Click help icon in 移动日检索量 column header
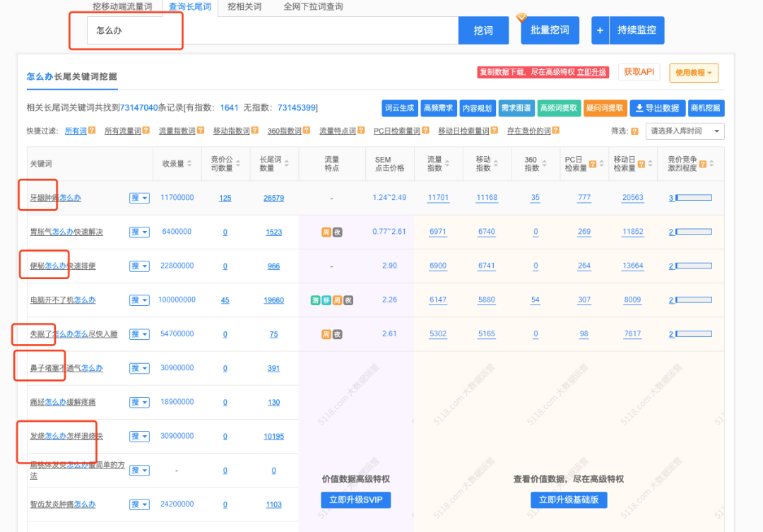763x532 pixels. pyautogui.click(x=641, y=164)
